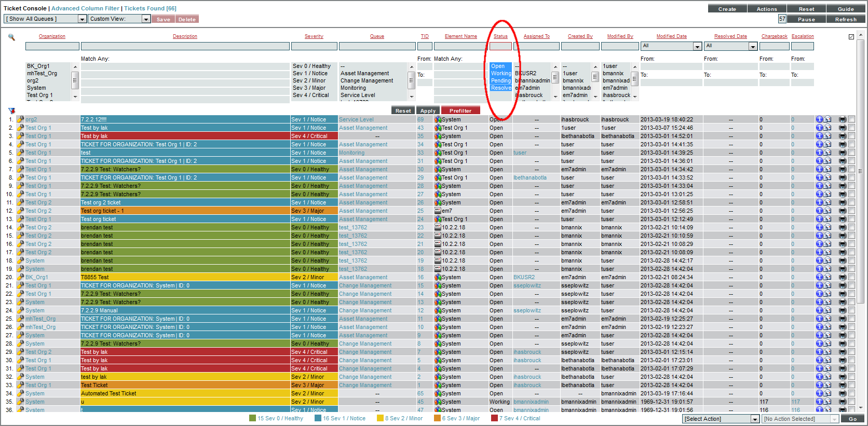Toggle the select-all checkbox in header

[851, 37]
